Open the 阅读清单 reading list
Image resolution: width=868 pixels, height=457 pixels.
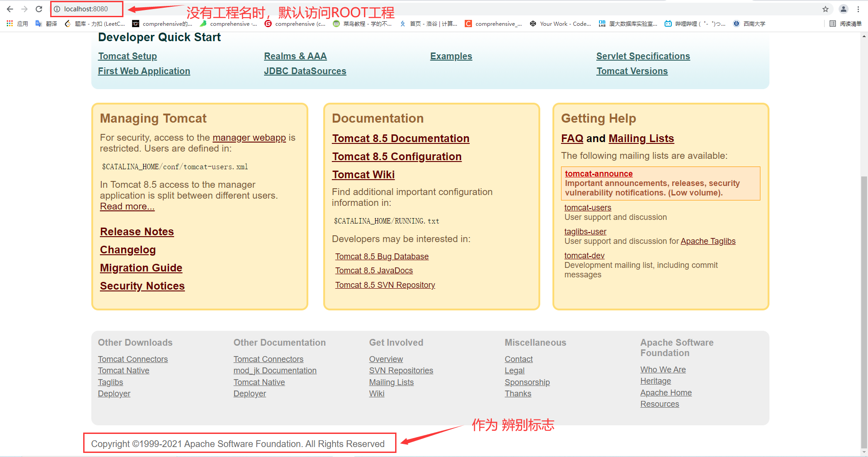coord(845,24)
